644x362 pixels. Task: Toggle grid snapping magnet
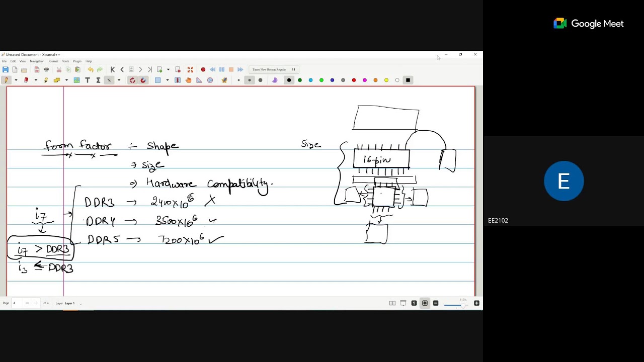(143, 80)
